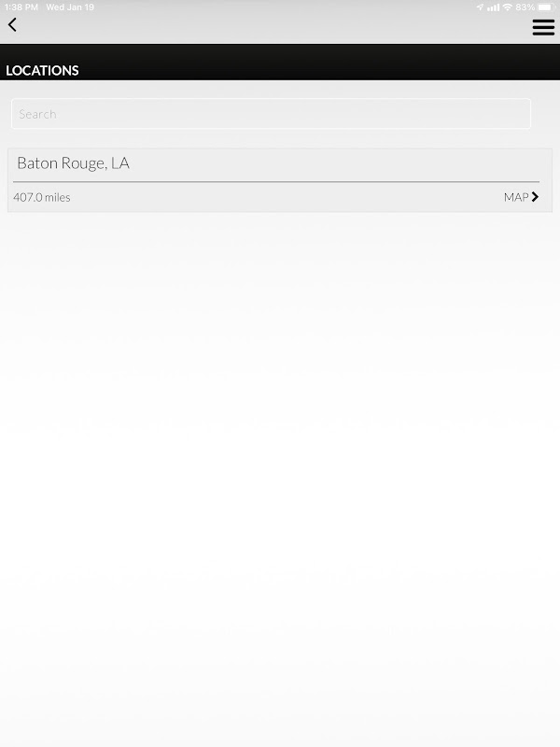Click the 407.0 miles distance label
Screen dimensions: 560x747
pos(42,197)
